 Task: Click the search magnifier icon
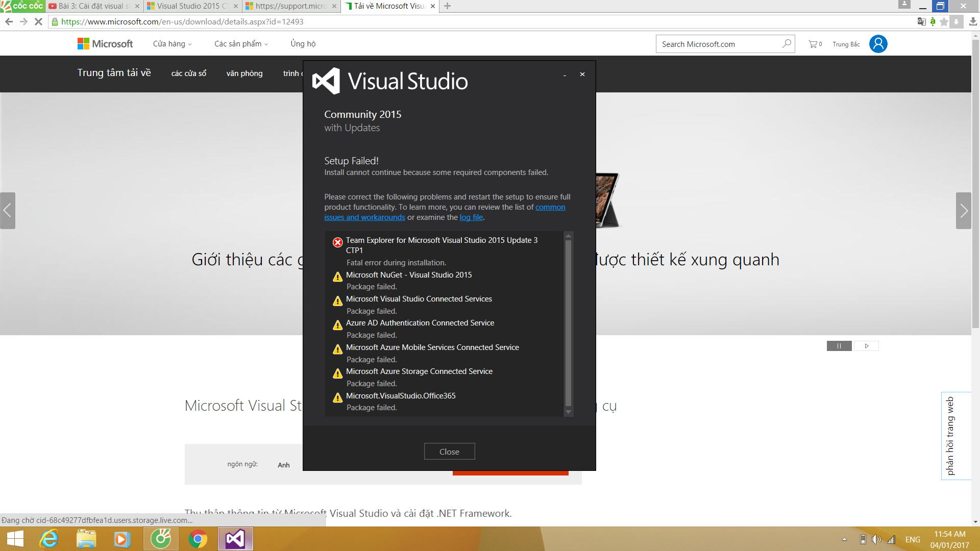point(787,44)
